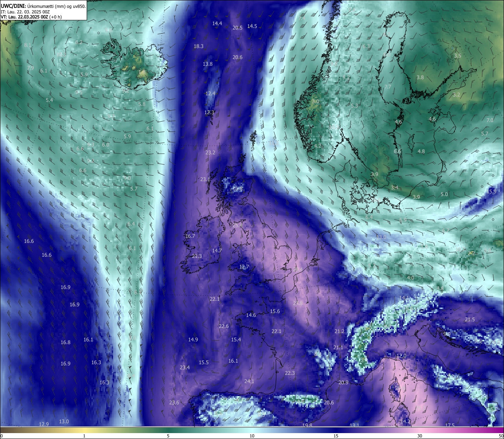Click the 14.7 value in the Irish Sea
This screenshot has height=439, width=504.
[217, 251]
